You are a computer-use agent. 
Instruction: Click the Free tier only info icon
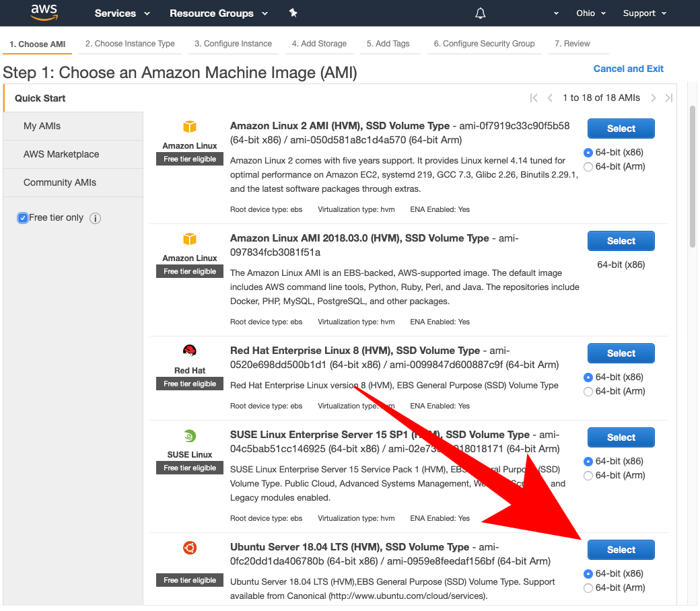click(95, 218)
